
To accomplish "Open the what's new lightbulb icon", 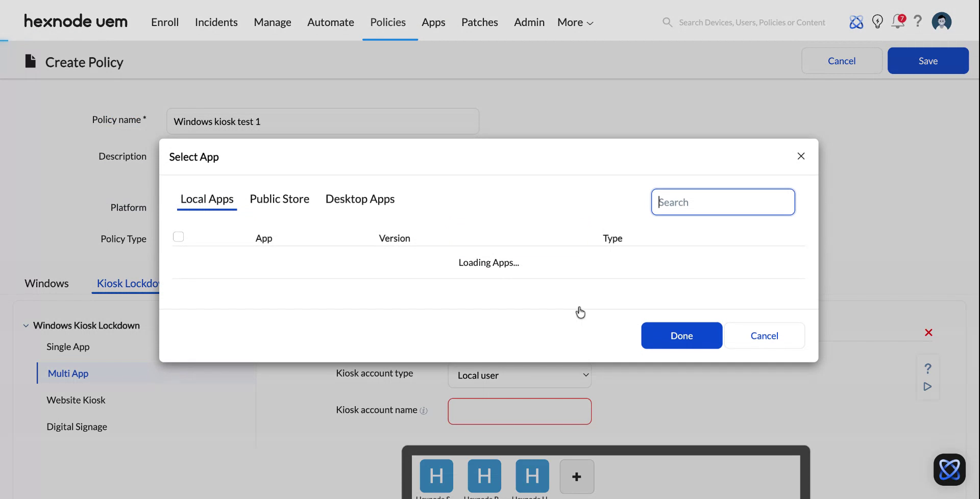I will point(877,21).
